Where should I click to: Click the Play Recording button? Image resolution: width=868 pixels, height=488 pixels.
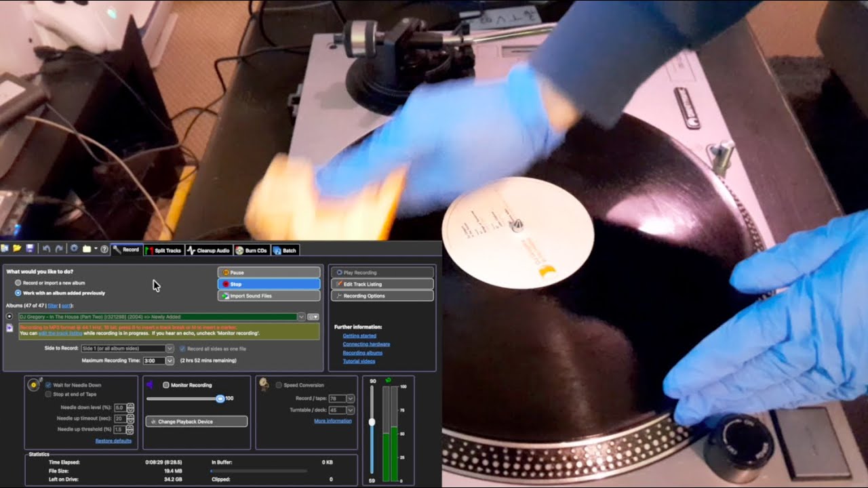pos(382,272)
